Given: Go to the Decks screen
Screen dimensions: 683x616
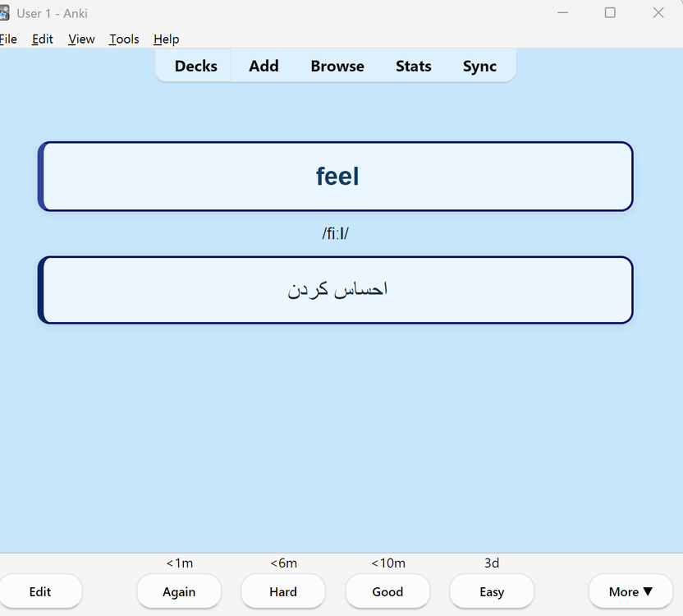Looking at the screenshot, I should (195, 66).
